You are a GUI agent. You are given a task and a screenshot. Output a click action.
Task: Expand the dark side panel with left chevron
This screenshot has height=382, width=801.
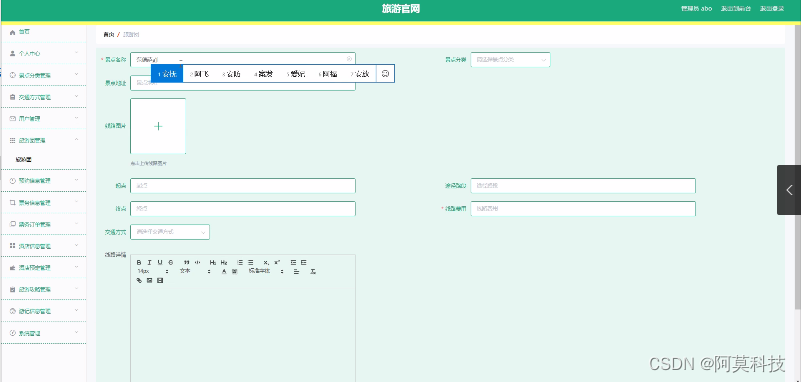click(x=789, y=190)
